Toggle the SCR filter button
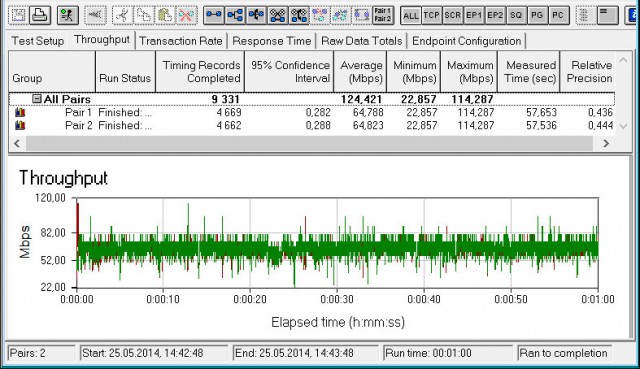Image resolution: width=640 pixels, height=369 pixels. (x=453, y=16)
